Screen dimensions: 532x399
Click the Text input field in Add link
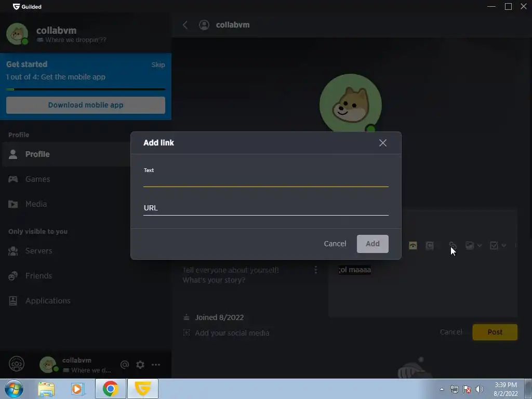click(265, 180)
